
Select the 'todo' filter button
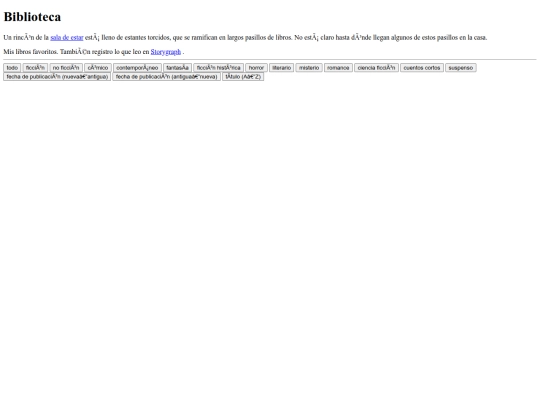12,68
